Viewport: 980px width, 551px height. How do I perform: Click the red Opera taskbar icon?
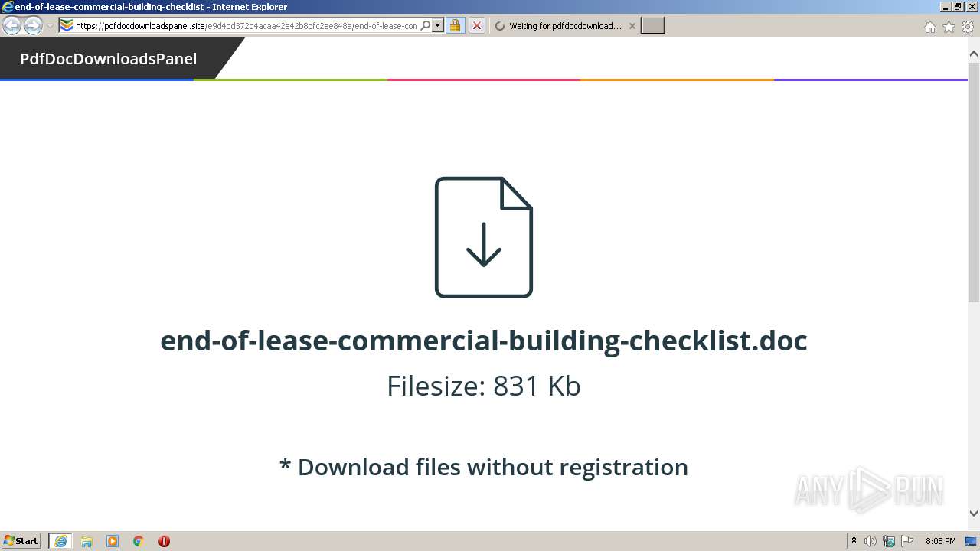(x=164, y=541)
